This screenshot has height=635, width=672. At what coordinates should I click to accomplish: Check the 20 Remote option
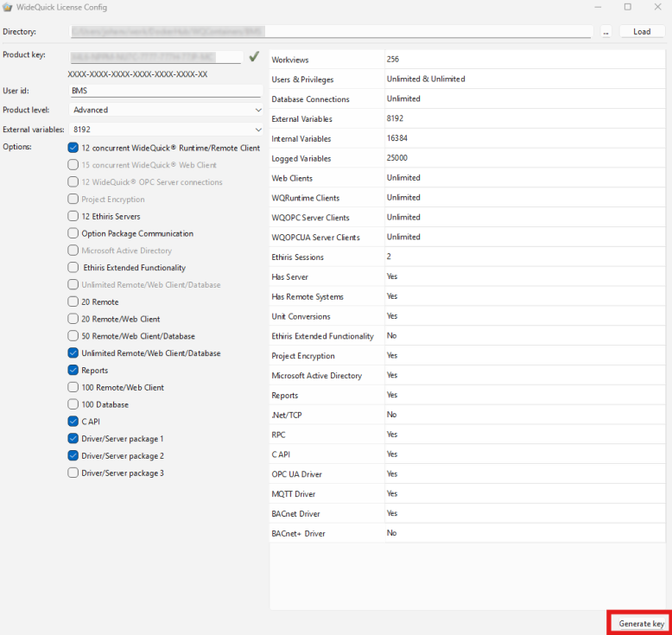point(73,302)
